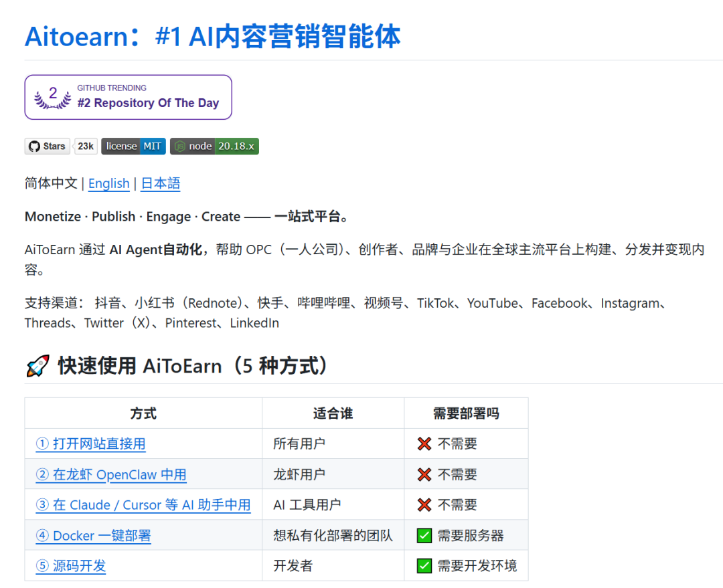Click the GitHub Stars badge
723x588 pixels.
click(47, 146)
